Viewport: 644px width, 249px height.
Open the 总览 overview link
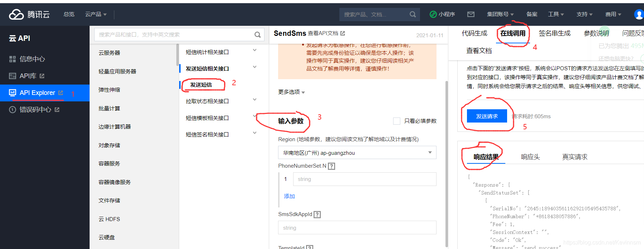pyautogui.click(x=69, y=14)
